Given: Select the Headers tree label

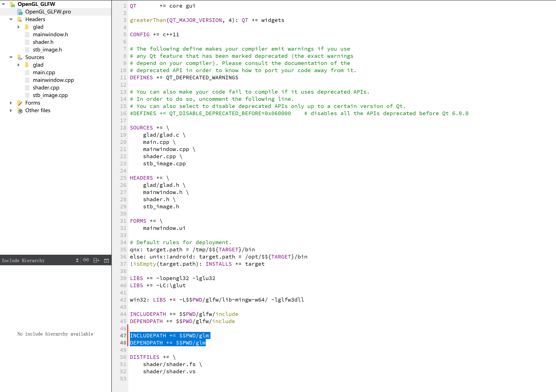Looking at the screenshot, I should pos(35,19).
